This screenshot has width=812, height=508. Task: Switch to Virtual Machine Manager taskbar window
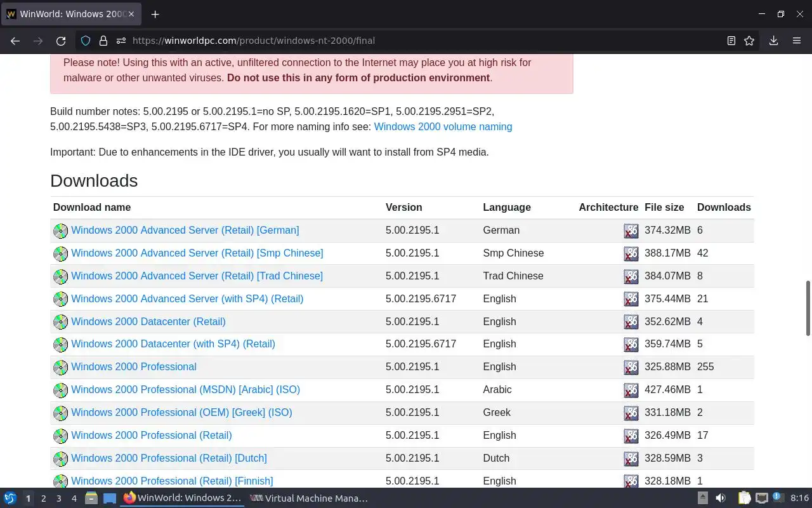click(309, 498)
